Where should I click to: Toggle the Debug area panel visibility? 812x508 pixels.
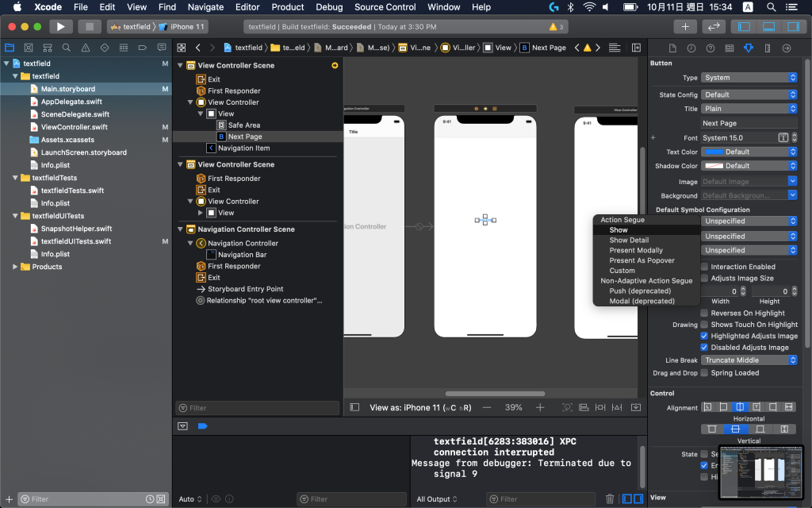click(768, 26)
